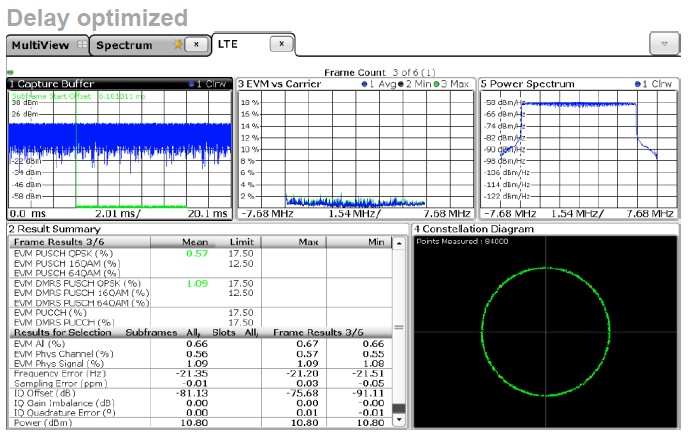Select the Power Spectrum window title
Screen dimensions: 690x435
[x=526, y=84]
